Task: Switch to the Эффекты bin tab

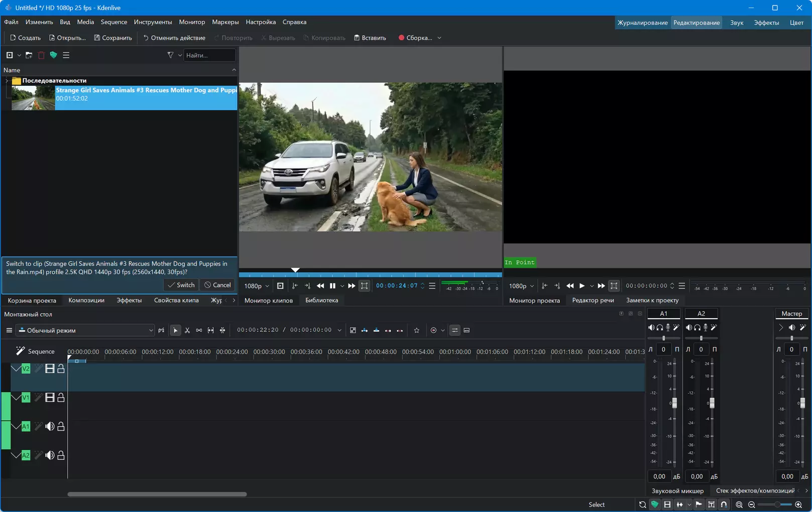Action: click(x=129, y=300)
